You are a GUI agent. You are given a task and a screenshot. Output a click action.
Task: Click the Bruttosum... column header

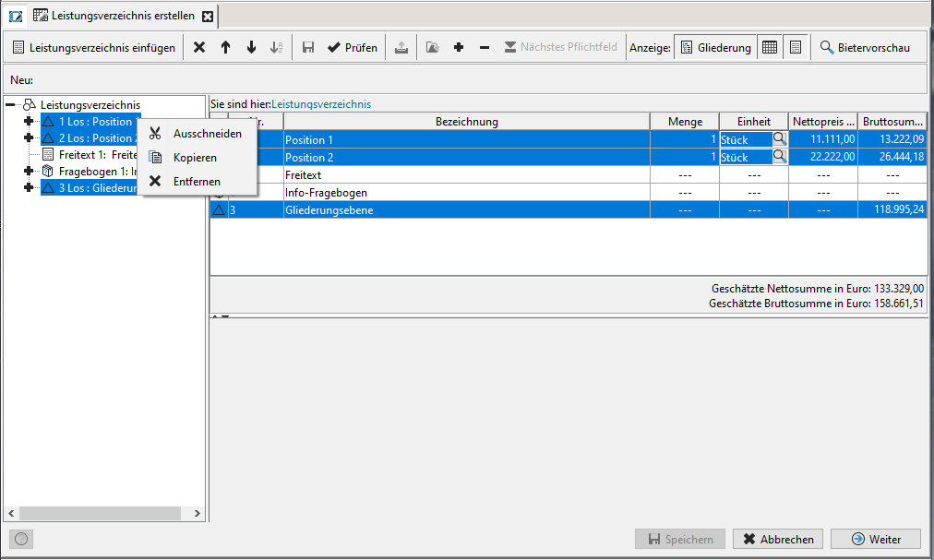coord(892,122)
